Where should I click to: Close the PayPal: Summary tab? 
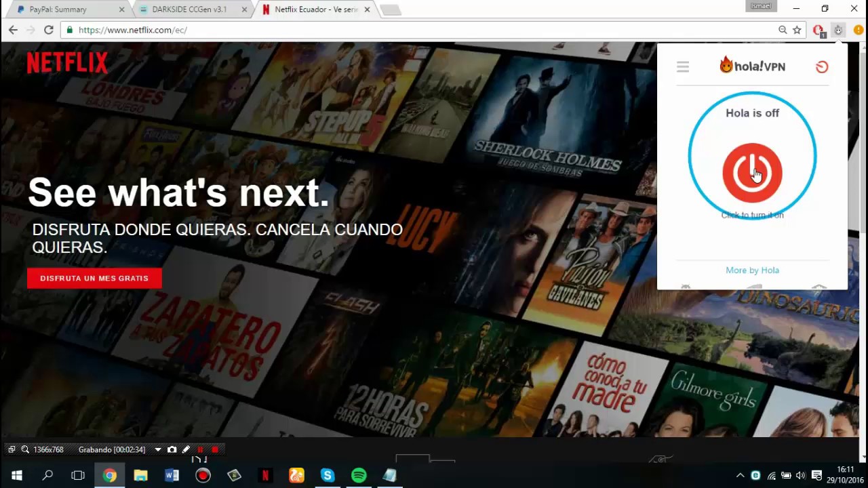(x=121, y=9)
